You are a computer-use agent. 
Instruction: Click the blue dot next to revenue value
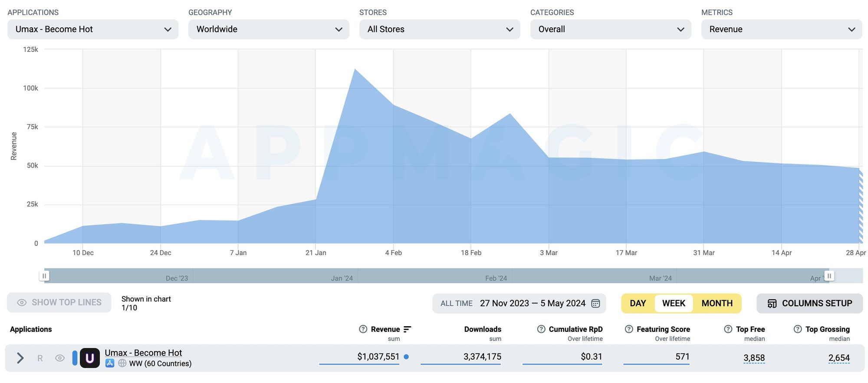406,357
